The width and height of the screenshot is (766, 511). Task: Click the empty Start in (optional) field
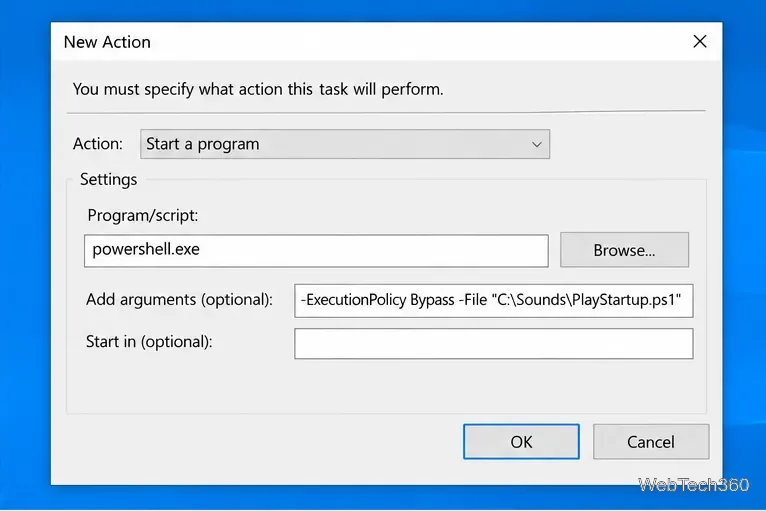[x=493, y=343]
